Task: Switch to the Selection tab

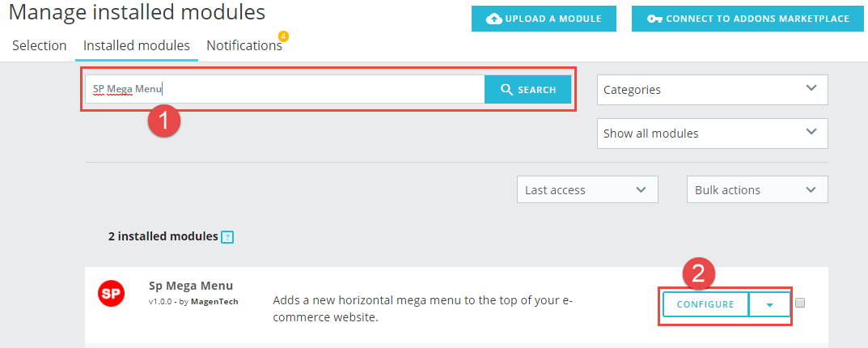Action: pyautogui.click(x=40, y=45)
